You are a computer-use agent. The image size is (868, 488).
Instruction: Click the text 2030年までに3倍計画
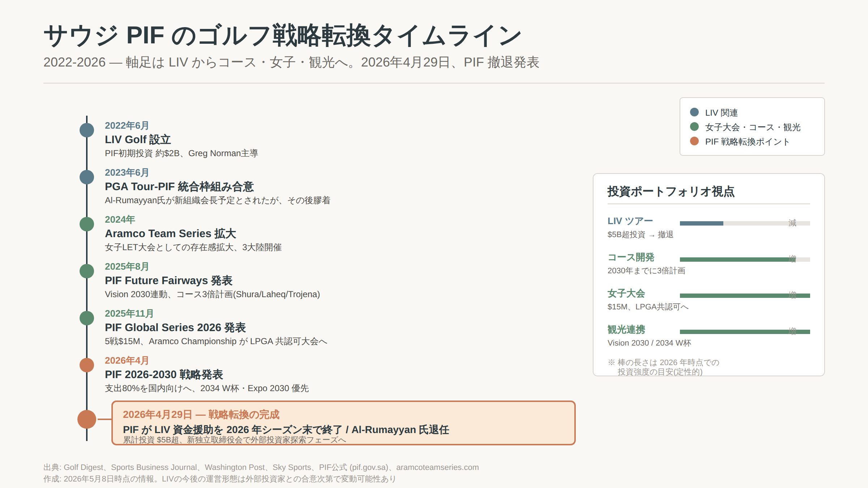click(646, 271)
